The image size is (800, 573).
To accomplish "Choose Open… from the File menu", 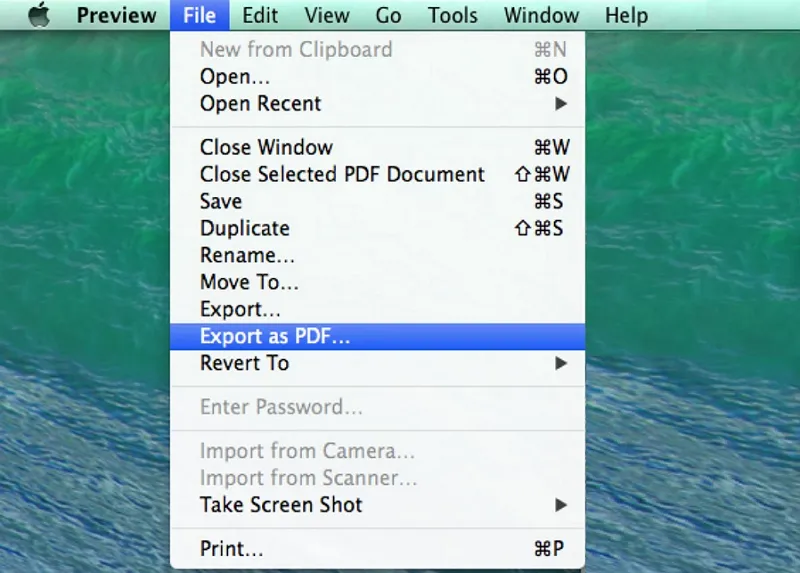I will pyautogui.click(x=236, y=77).
